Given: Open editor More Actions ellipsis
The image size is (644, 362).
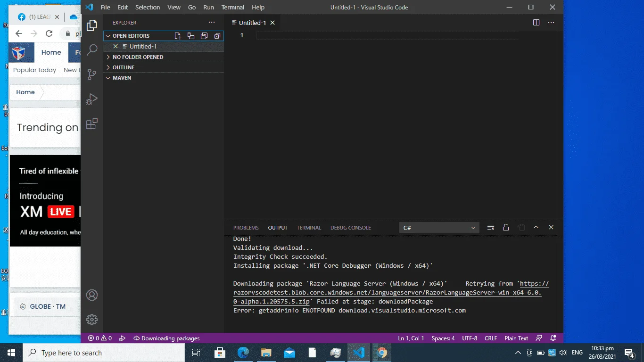Looking at the screenshot, I should 551,23.
